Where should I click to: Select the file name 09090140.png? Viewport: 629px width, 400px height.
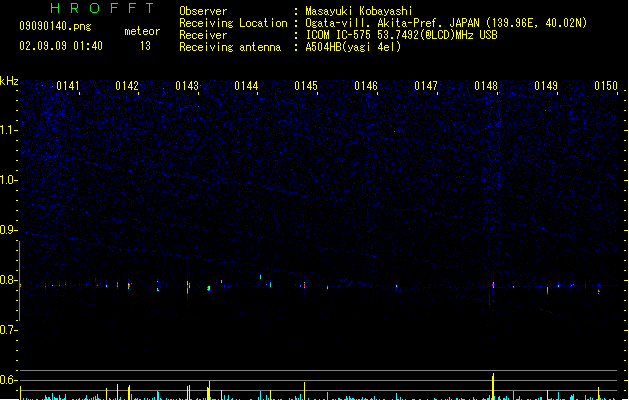55,26
